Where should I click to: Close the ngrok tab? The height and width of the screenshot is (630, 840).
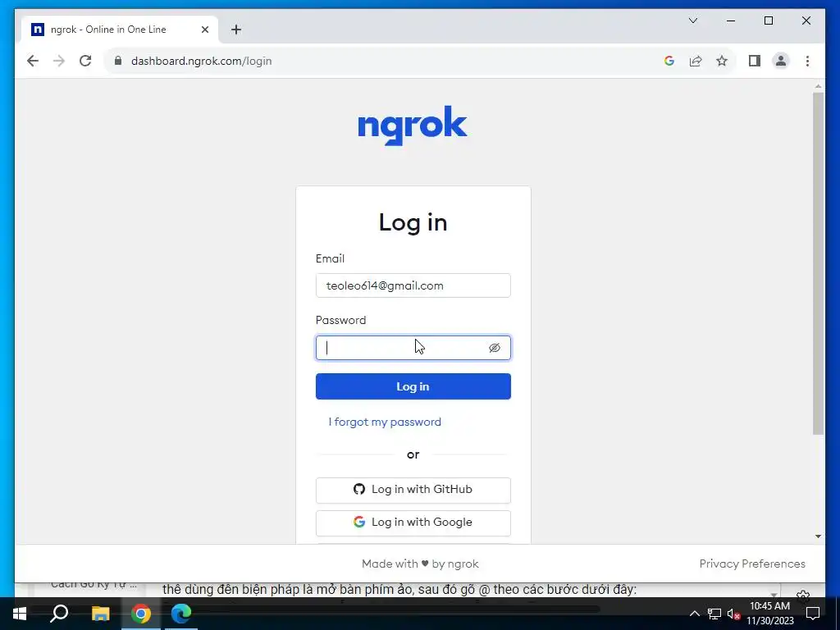(x=204, y=30)
